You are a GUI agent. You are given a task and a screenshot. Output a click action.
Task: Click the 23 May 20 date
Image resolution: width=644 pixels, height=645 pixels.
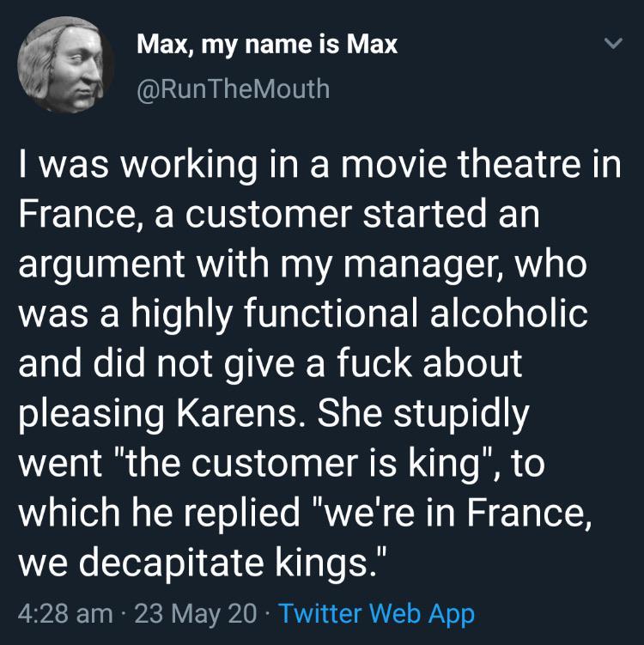(193, 613)
